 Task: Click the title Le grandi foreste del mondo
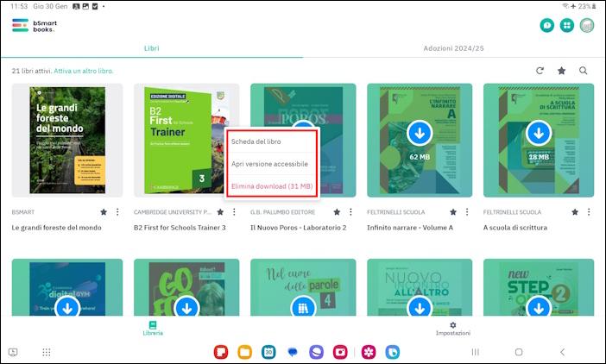(56, 228)
